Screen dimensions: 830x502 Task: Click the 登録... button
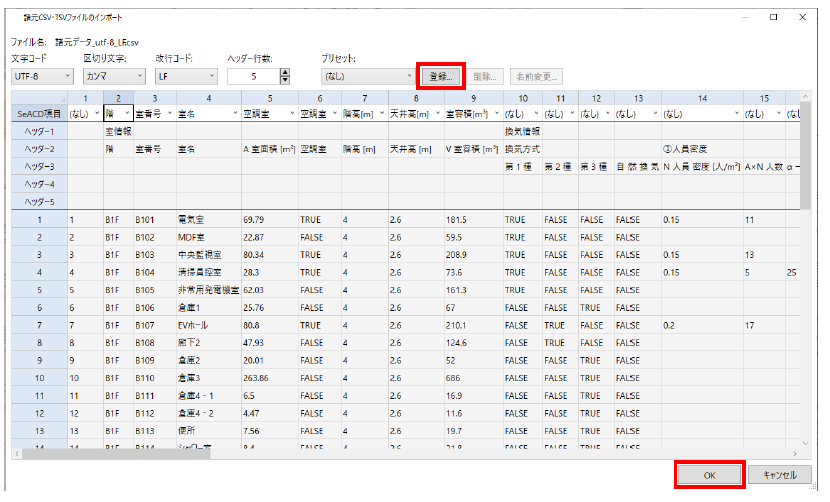pyautogui.click(x=440, y=76)
